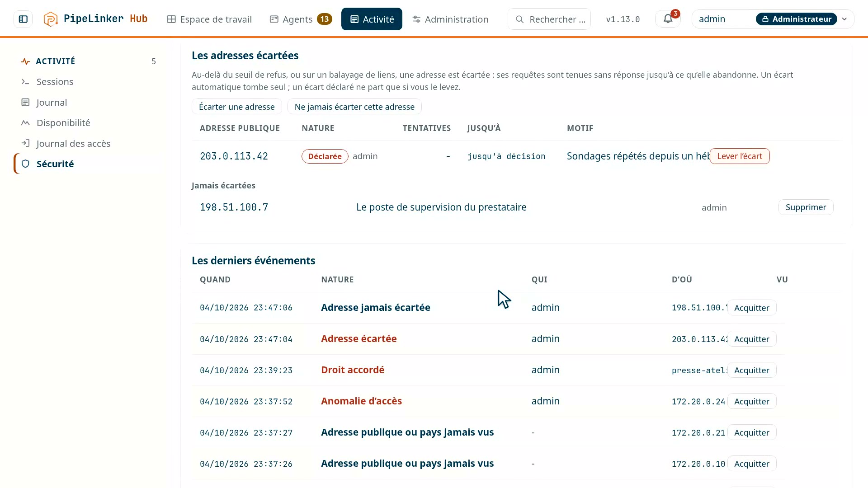Go to the Administration tab
Image resolution: width=868 pixels, height=488 pixels.
[x=450, y=19]
